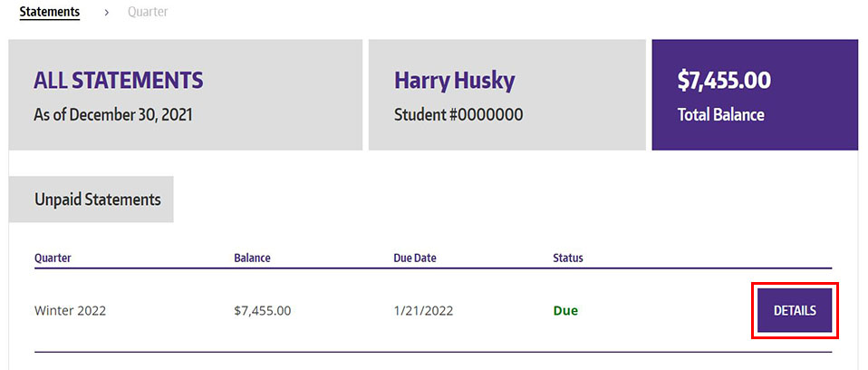Click the Total Balance label
Image resolution: width=868 pixels, height=370 pixels.
721,115
